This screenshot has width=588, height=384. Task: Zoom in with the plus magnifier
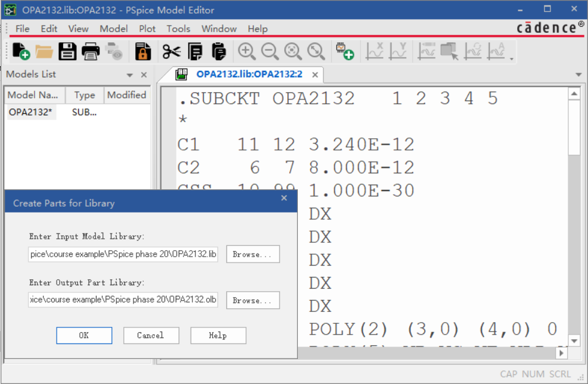tap(247, 51)
